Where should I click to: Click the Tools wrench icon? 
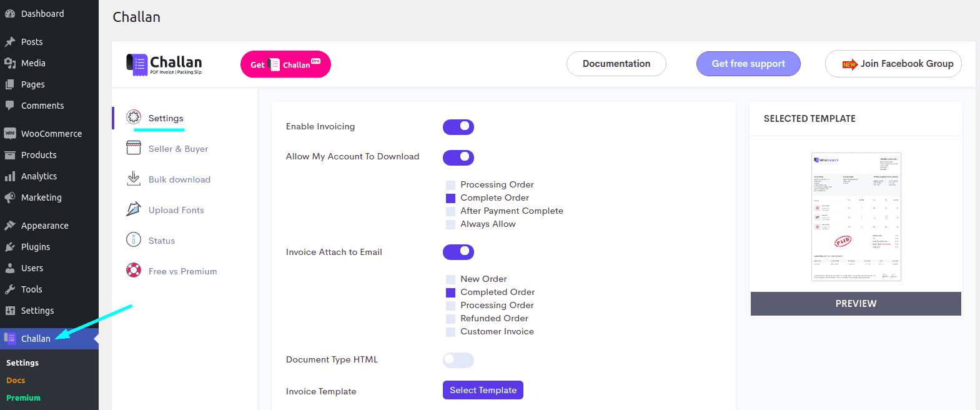pyautogui.click(x=10, y=289)
